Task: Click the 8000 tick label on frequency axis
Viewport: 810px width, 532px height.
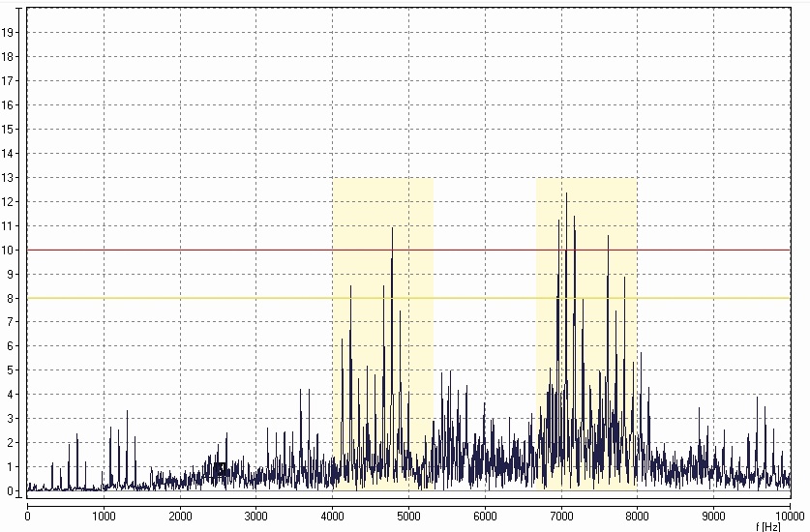Action: point(638,516)
